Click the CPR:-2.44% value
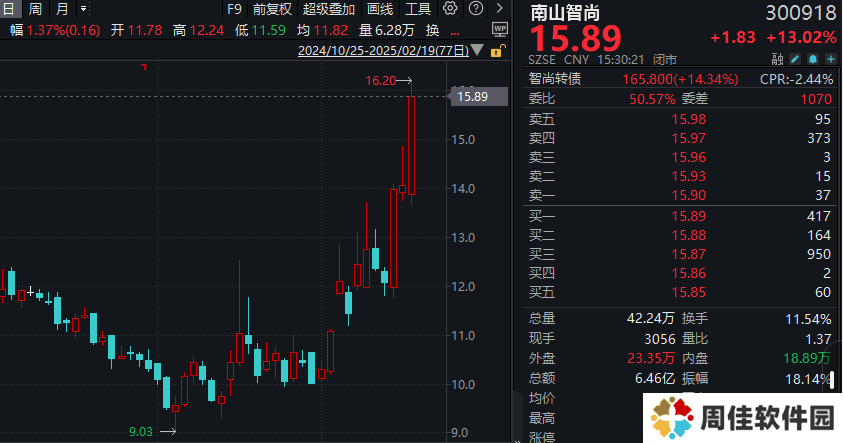Image resolution: width=843 pixels, height=443 pixels. click(796, 79)
